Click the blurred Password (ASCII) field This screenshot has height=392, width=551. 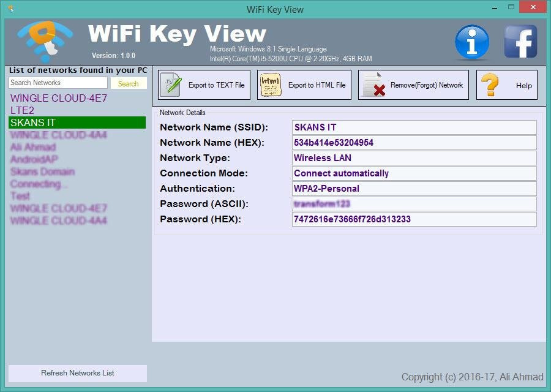[x=414, y=204]
